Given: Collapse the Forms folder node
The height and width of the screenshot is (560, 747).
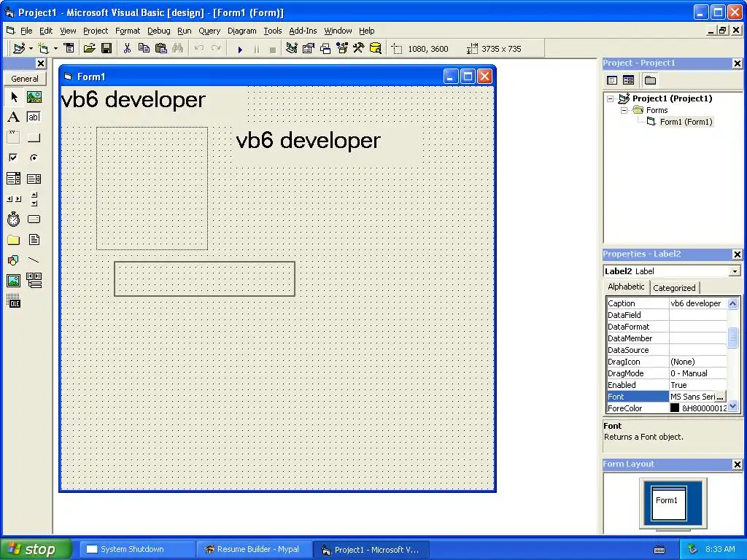Looking at the screenshot, I should click(x=624, y=111).
